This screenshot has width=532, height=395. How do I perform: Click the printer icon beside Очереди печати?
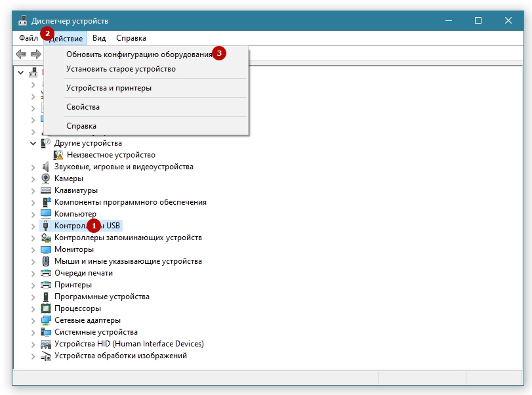point(46,273)
